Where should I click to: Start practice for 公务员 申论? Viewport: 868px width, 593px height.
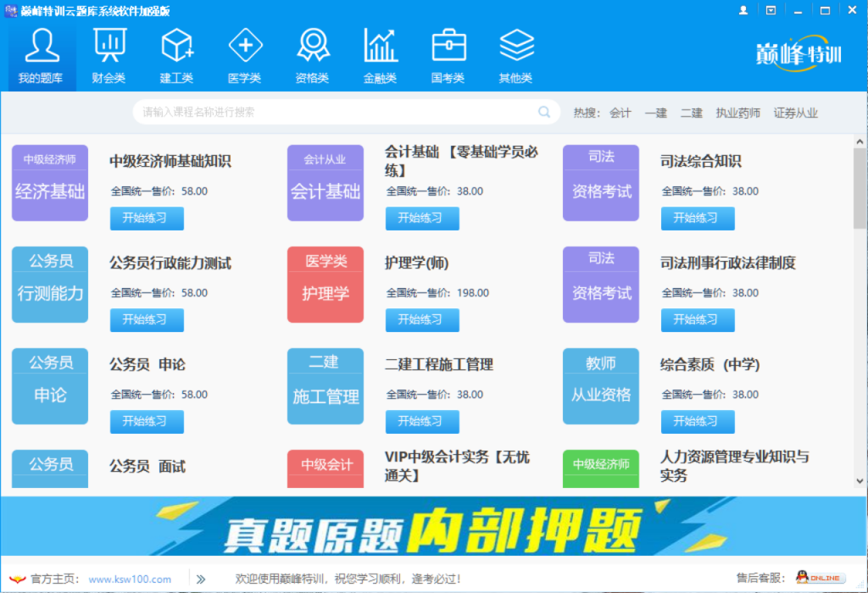point(147,422)
